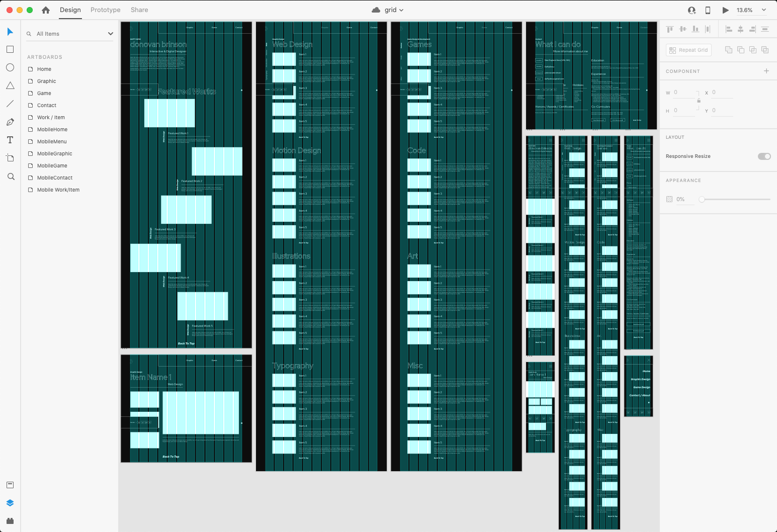
Task: Open the Plugins panel icon
Action: pyautogui.click(x=10, y=521)
